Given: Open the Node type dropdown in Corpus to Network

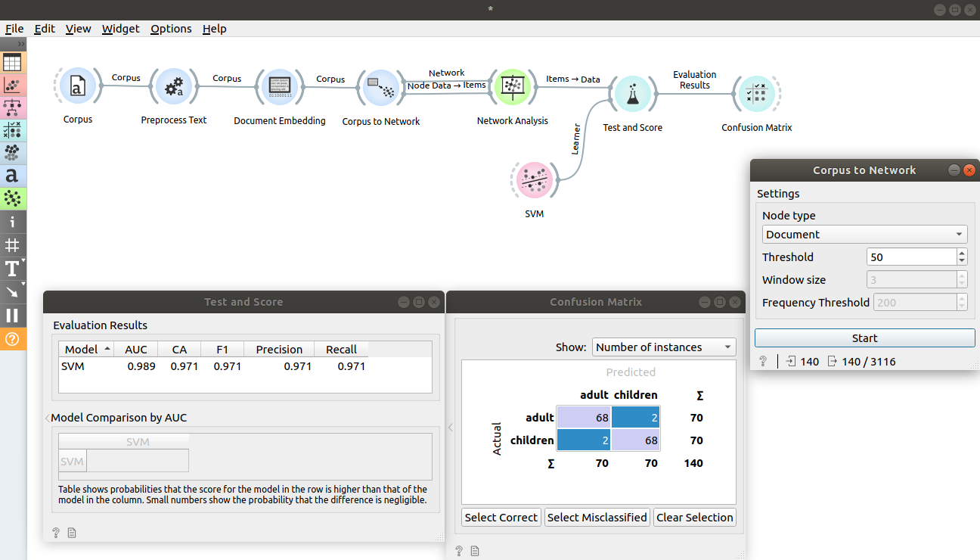Looking at the screenshot, I should (864, 234).
